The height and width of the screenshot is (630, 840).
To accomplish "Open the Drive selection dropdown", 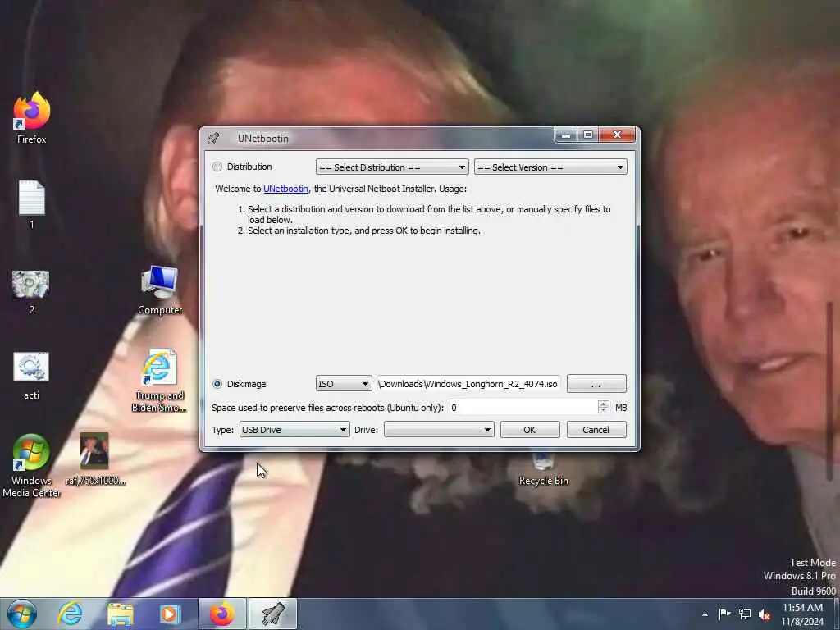I will tap(439, 430).
